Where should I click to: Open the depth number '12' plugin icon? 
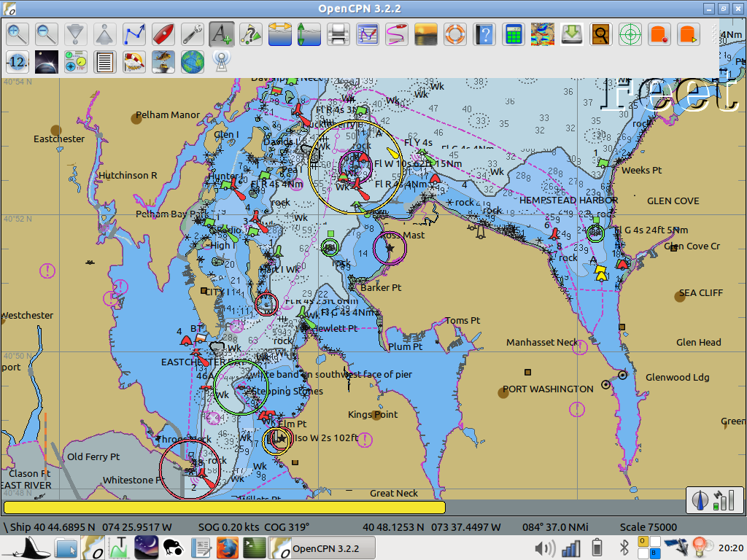coord(18,62)
